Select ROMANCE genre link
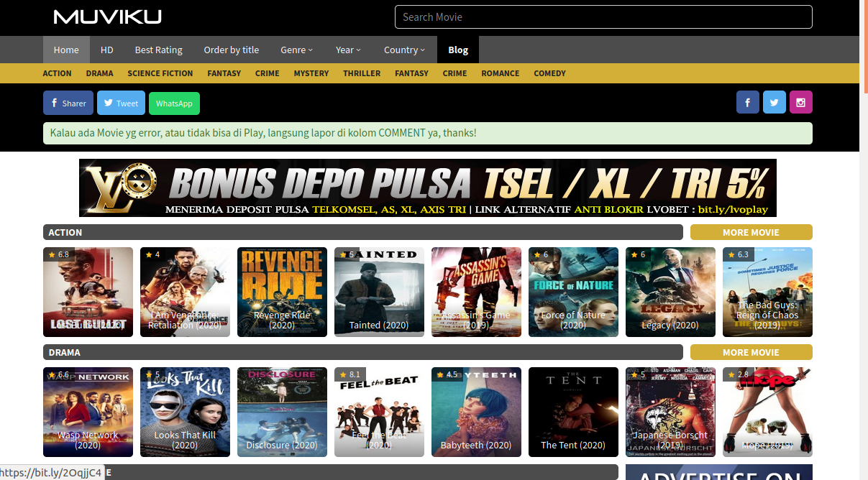868x480 pixels. pyautogui.click(x=501, y=73)
